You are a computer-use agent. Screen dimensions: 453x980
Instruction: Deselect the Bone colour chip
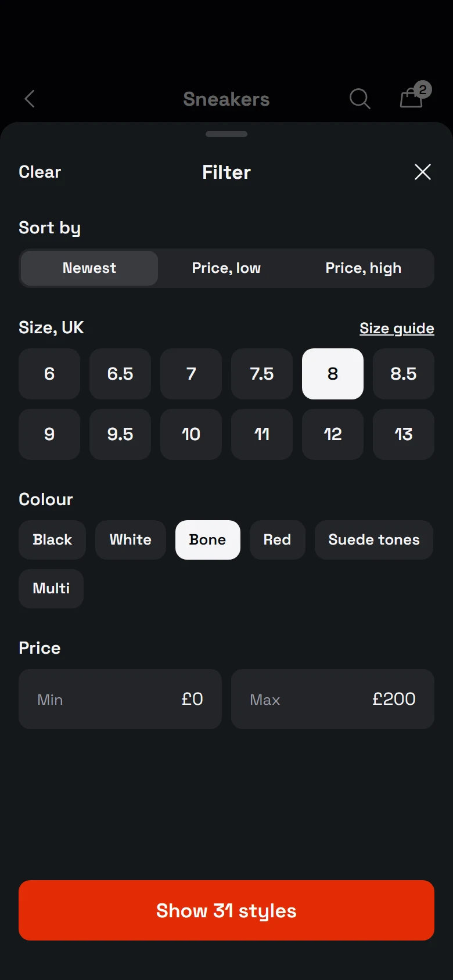pos(208,540)
